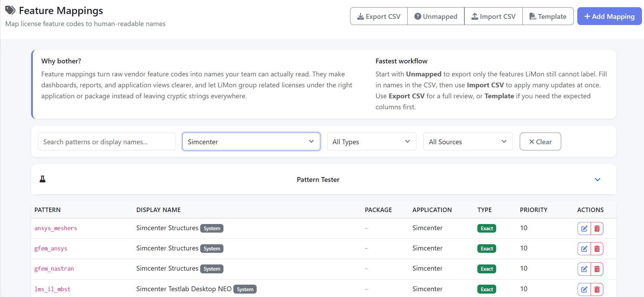Delete the ansys_meshers mapping
The height and width of the screenshot is (297, 644).
click(597, 228)
